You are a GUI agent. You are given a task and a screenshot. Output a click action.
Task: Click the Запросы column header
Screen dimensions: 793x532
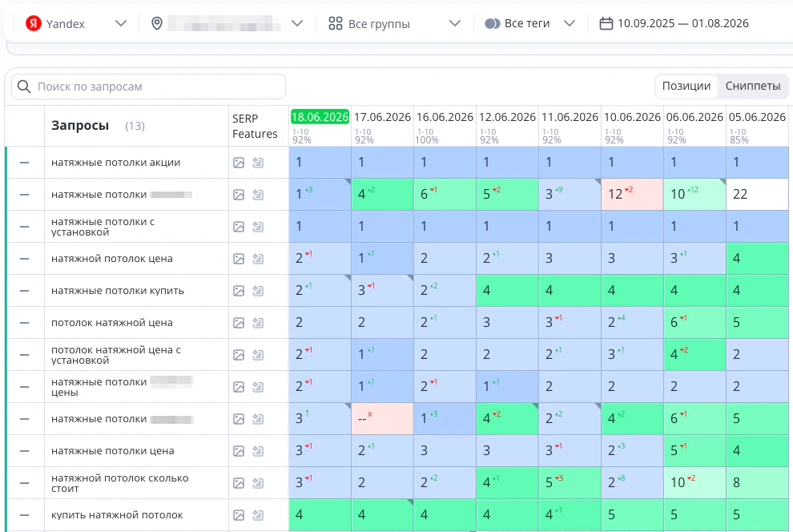point(80,126)
